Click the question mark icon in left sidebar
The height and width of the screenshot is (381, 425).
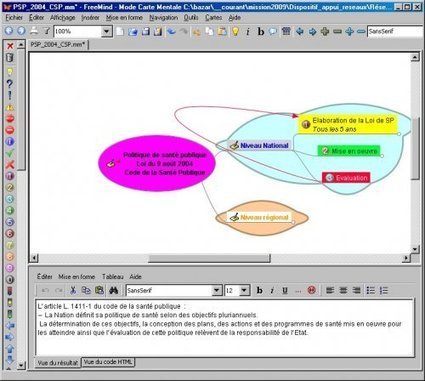[x=10, y=84]
